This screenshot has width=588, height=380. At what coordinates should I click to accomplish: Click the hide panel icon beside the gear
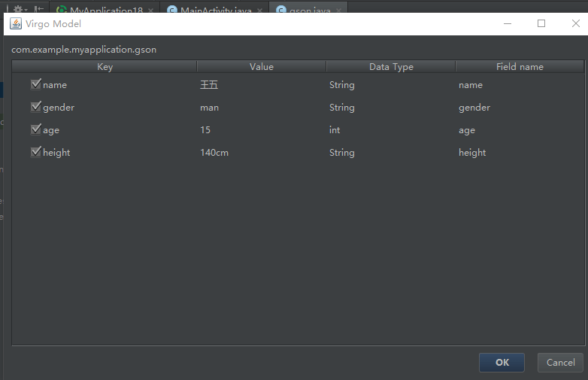click(39, 9)
